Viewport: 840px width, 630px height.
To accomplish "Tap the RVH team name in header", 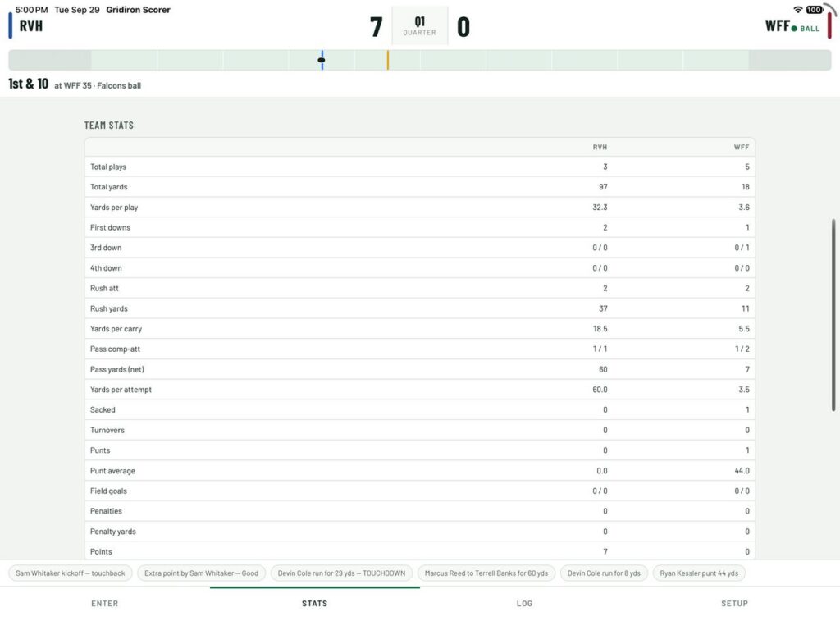I will click(x=31, y=25).
